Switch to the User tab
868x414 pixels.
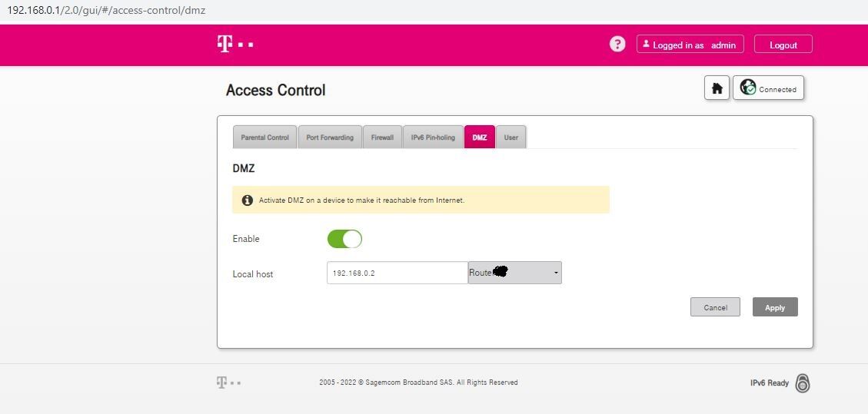point(511,137)
